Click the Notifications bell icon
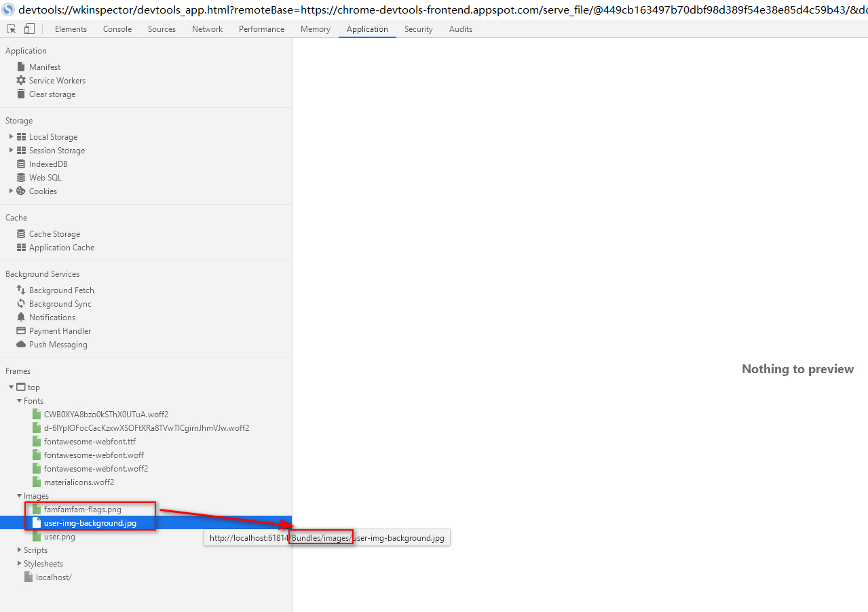The image size is (868, 612). click(x=20, y=317)
